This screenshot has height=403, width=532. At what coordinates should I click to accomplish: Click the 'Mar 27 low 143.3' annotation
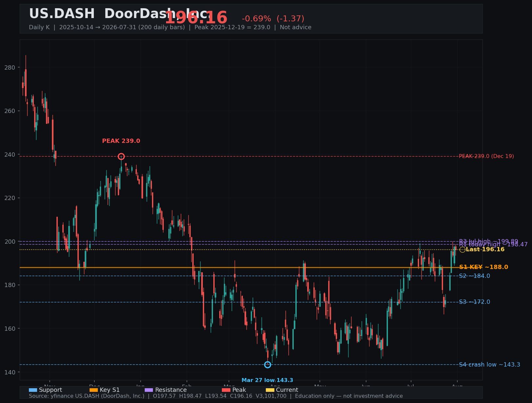click(267, 380)
